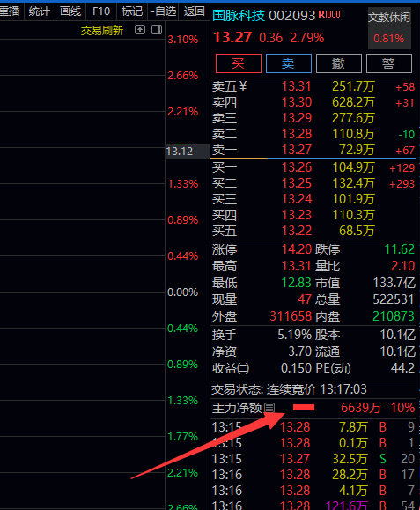Click the red 买 buy button
The height and width of the screenshot is (510, 420).
click(x=239, y=63)
